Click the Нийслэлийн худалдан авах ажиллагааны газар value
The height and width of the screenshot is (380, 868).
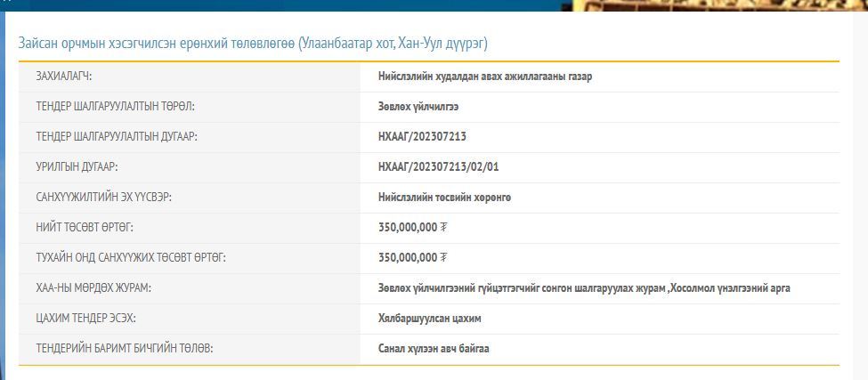point(484,77)
